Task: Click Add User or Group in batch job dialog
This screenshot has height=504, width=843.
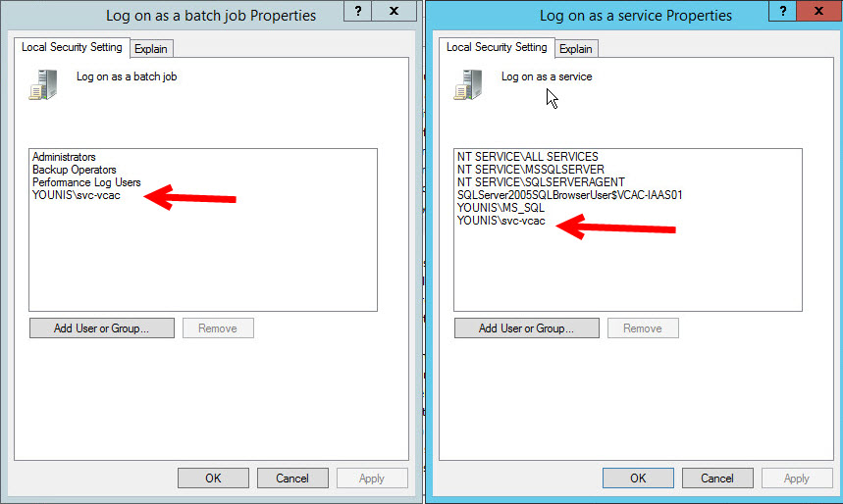Action: click(102, 328)
